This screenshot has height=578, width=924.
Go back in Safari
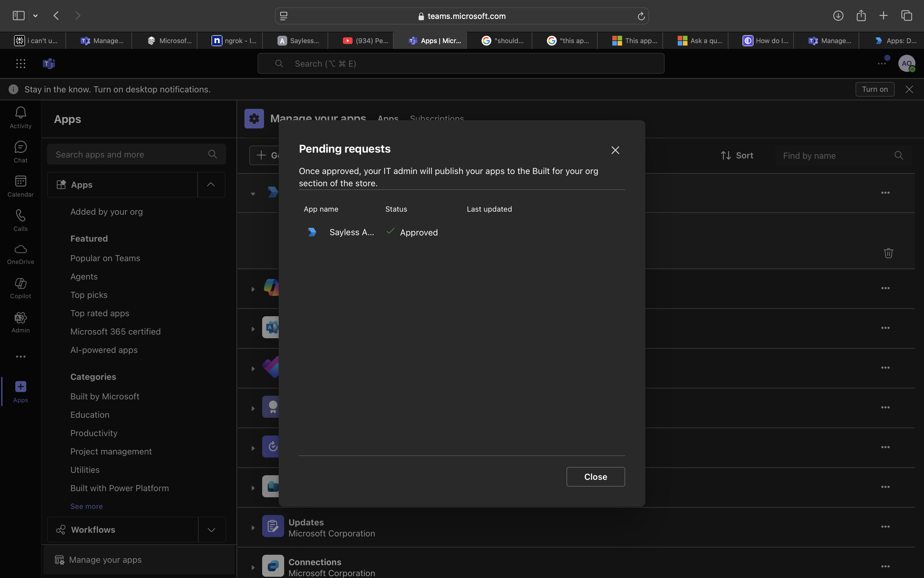(56, 16)
